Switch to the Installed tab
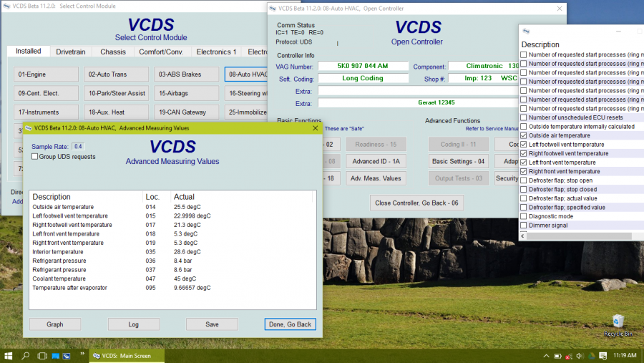 pyautogui.click(x=29, y=51)
